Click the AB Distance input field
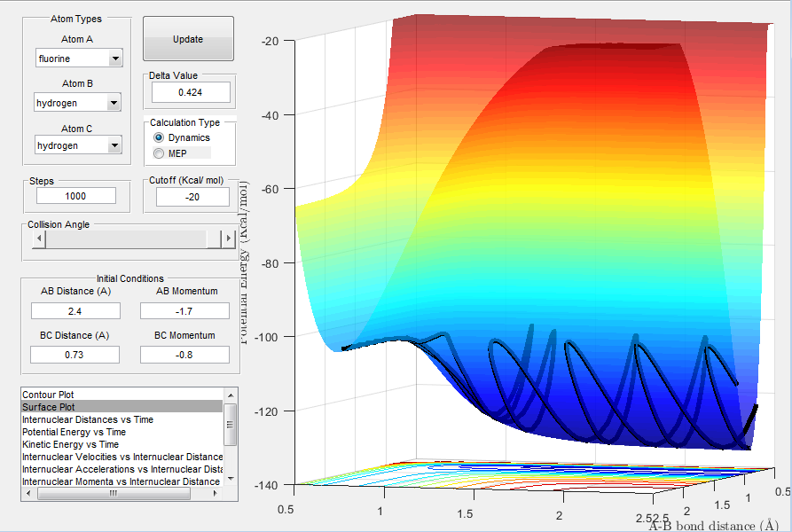This screenshot has height=532, width=792. pos(75,311)
